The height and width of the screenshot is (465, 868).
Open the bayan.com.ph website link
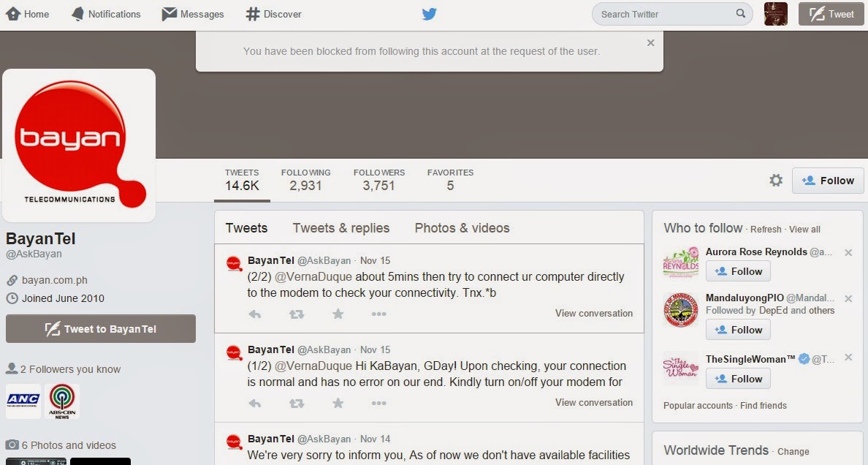tap(54, 280)
